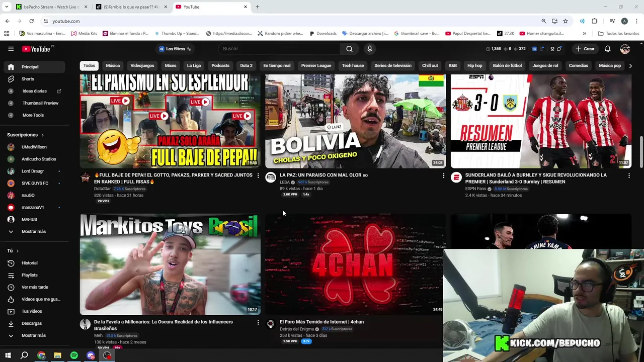The image size is (644, 362).
Task: Open Spotify from the taskbar
Action: pos(74,355)
